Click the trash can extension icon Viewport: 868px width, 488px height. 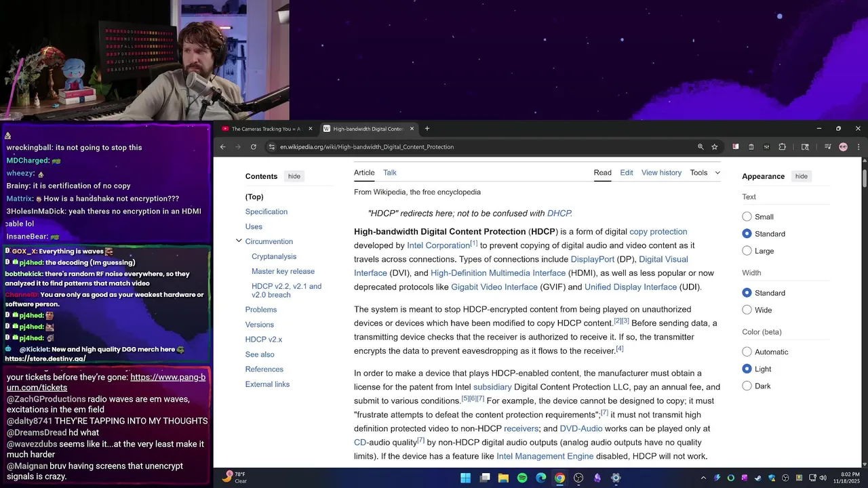click(751, 146)
